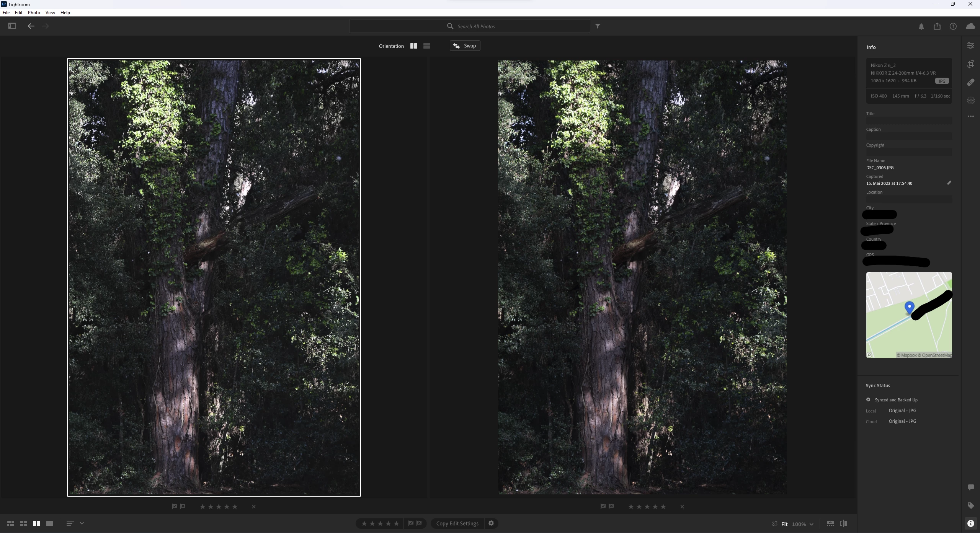Open the Edit sliders panel icon

click(x=970, y=46)
